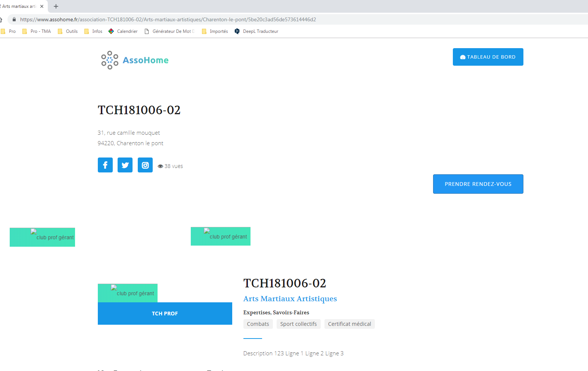Close the Arts martiaux browser tab
The image size is (588, 371).
42,6
